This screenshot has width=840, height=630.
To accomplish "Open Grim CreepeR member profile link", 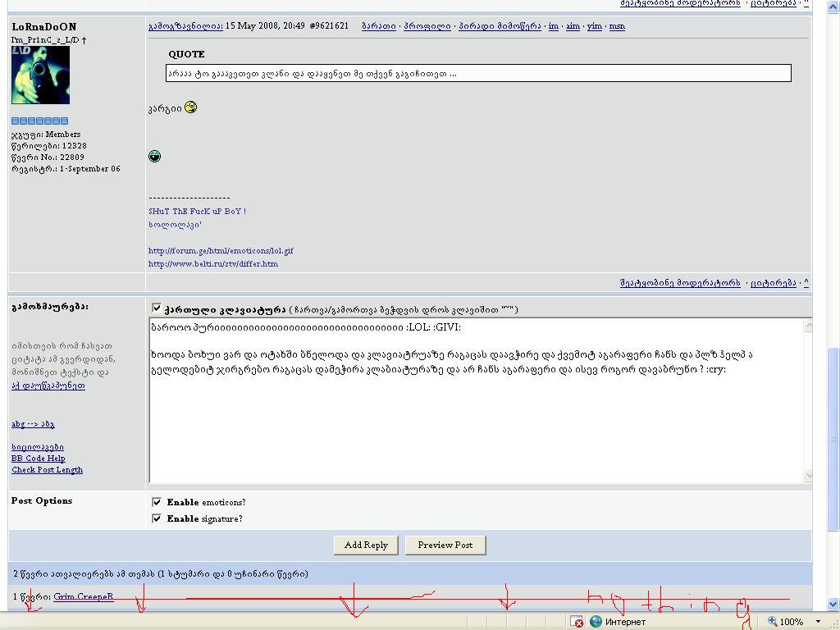I will point(83,596).
